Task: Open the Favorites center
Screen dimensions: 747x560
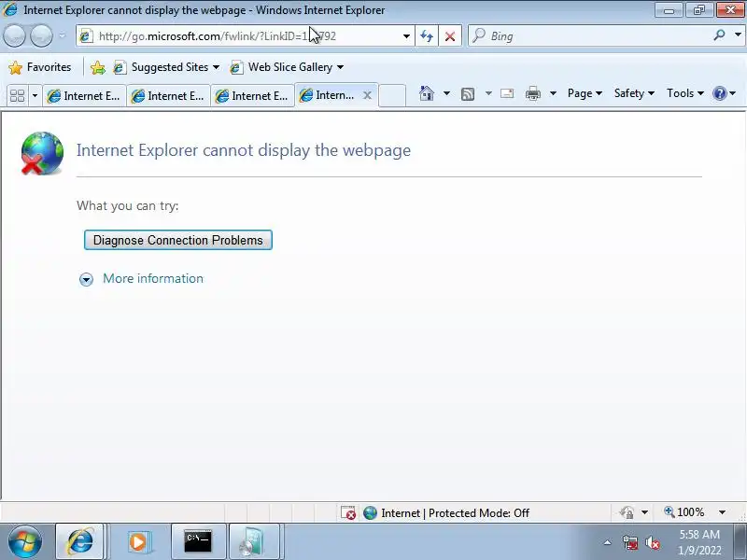Action: coord(40,67)
